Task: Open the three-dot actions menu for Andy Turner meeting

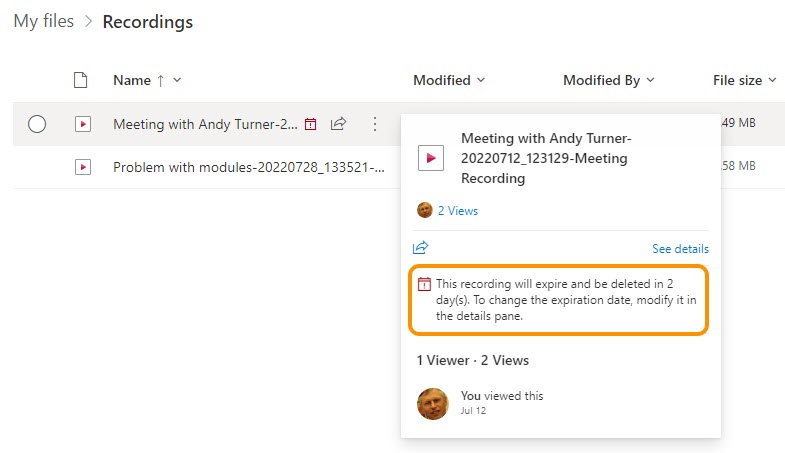Action: pyautogui.click(x=375, y=124)
